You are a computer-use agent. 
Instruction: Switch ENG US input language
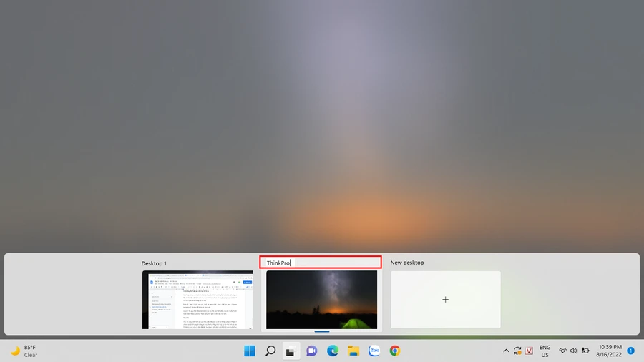(545, 351)
